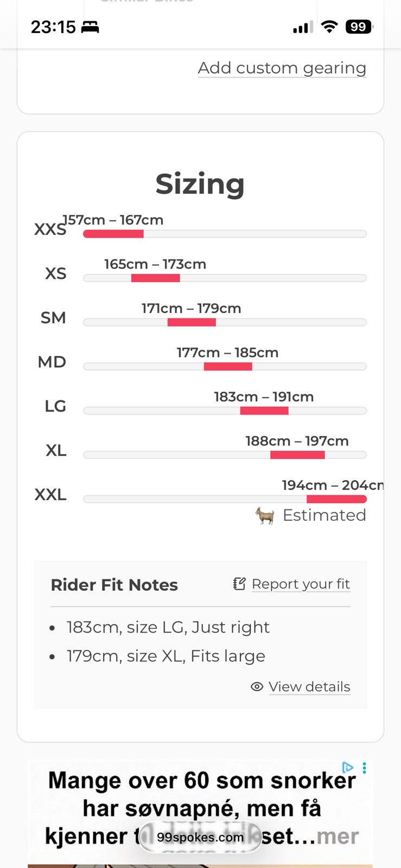The height and width of the screenshot is (868, 401).
Task: Tap the 179cm size XL fit note
Action: tap(166, 656)
